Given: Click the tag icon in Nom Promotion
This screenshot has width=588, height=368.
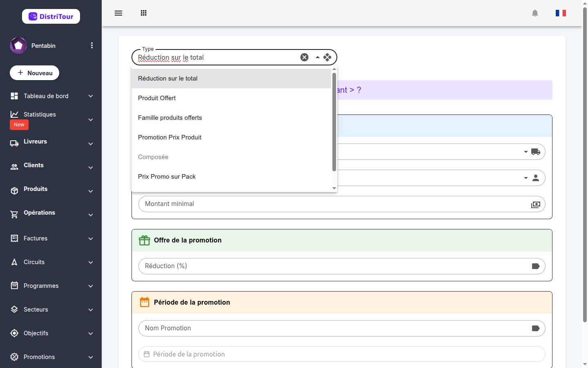Looking at the screenshot, I should click(536, 328).
